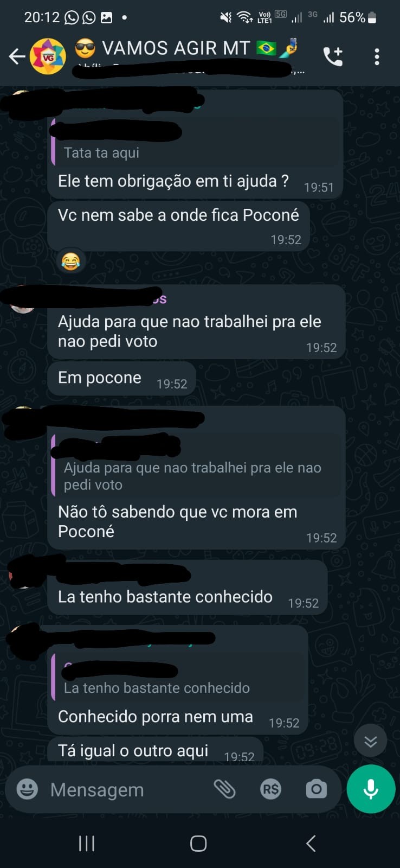Screen dimensions: 400x868
Task: Select the 'Em pocone' message bubble
Action: [x=121, y=378]
